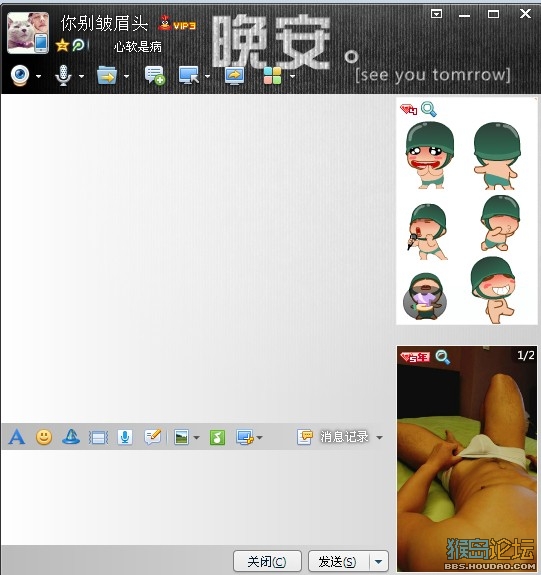This screenshot has width=541, height=575.
Task: Click the 5年 red diamond badge
Action: click(414, 357)
